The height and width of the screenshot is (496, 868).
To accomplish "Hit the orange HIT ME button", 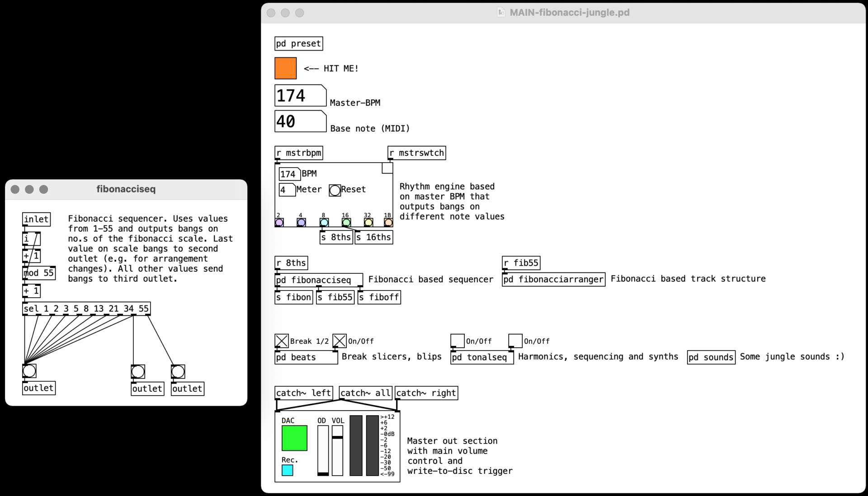I will tap(285, 68).
